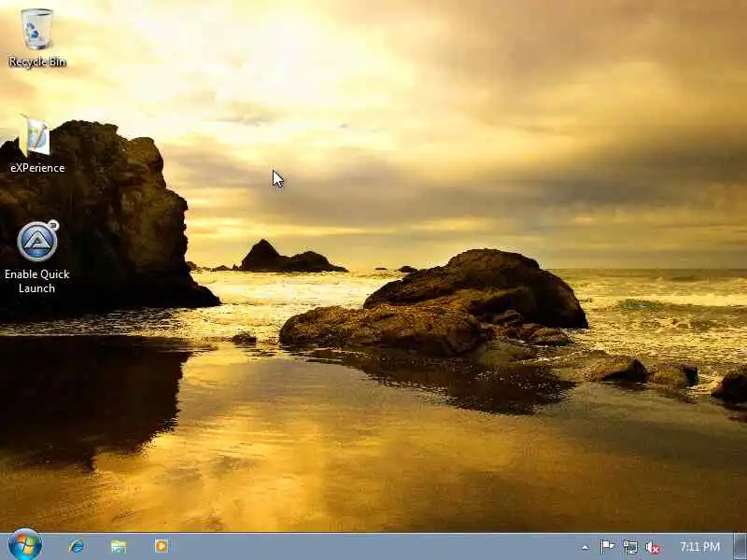Click the Show Desktop button

coord(740,547)
